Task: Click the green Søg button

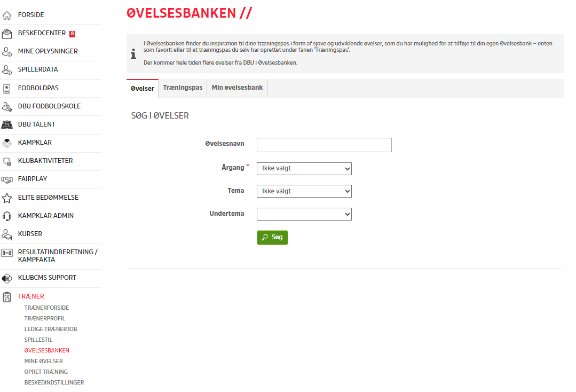Action: (272, 237)
